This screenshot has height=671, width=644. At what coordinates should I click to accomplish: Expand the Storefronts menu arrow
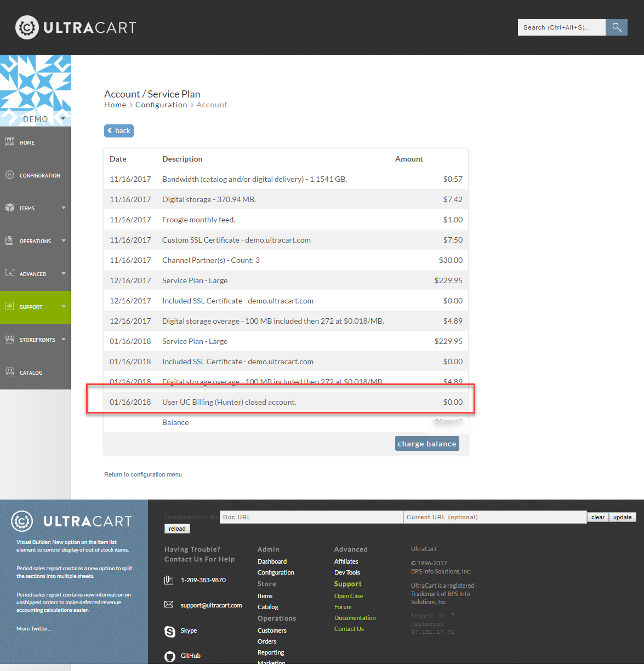point(64,340)
